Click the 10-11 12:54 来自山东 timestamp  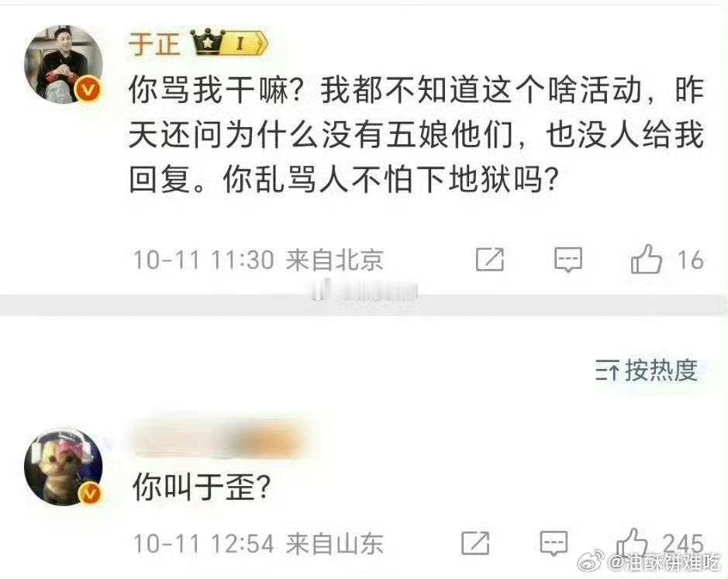[258, 543]
